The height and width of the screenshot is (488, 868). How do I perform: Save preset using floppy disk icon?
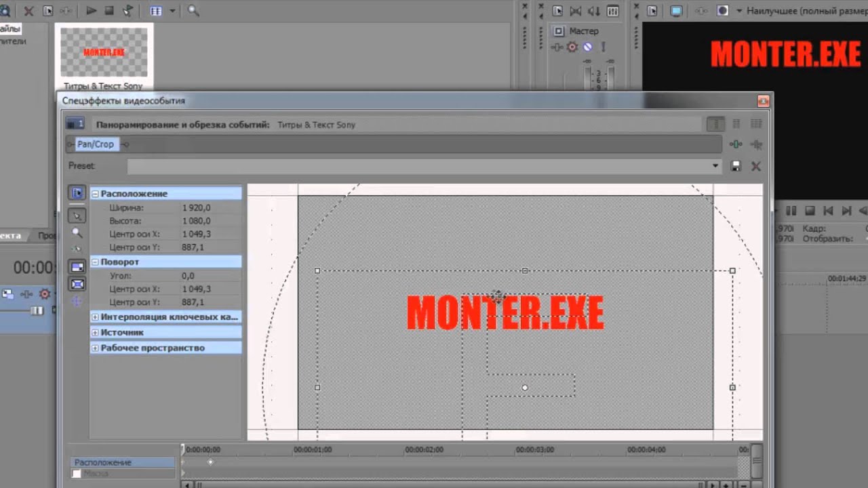coord(736,166)
